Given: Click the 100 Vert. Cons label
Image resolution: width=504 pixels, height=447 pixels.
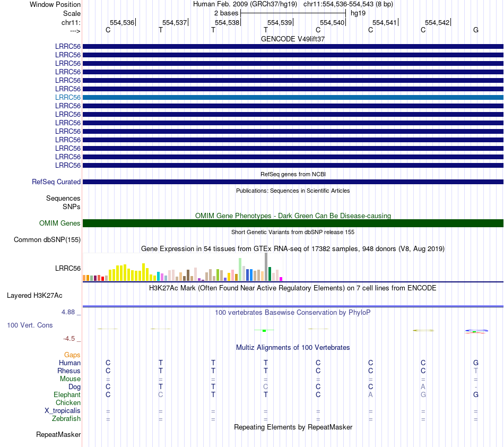Looking at the screenshot, I should tap(30, 325).
